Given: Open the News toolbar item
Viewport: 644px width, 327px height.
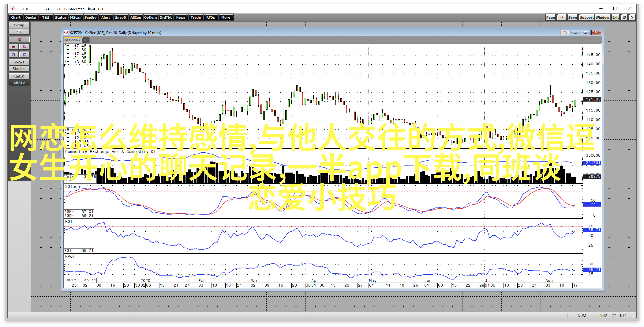Looking at the screenshot, I should (x=180, y=17).
